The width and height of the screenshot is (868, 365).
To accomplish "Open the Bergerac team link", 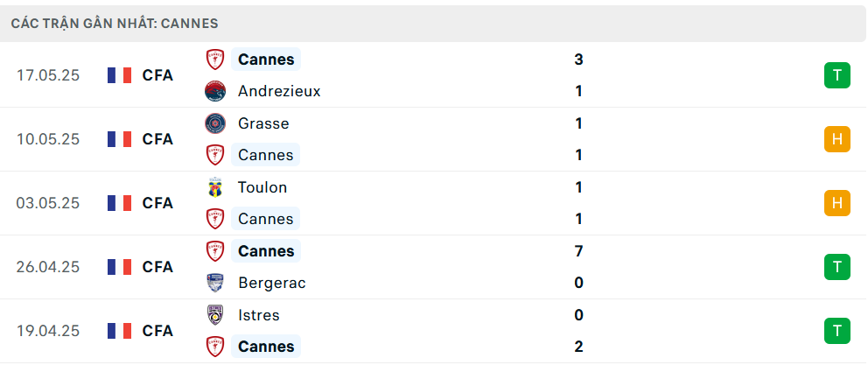I will 272,283.
